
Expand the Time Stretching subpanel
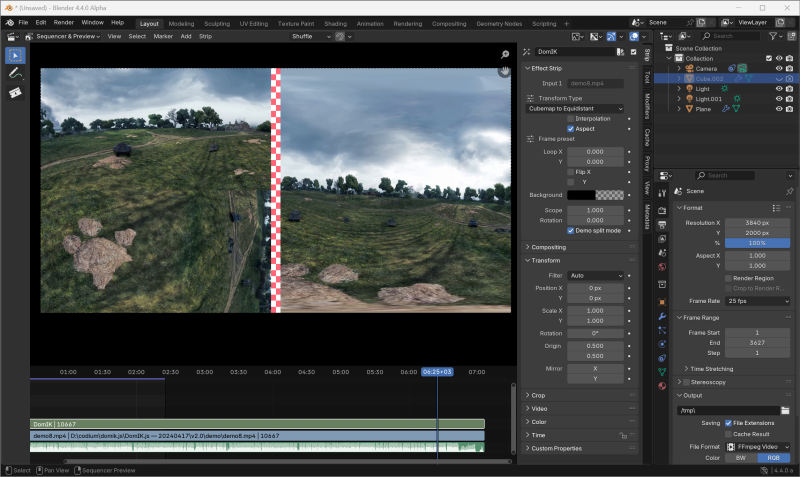tap(709, 369)
